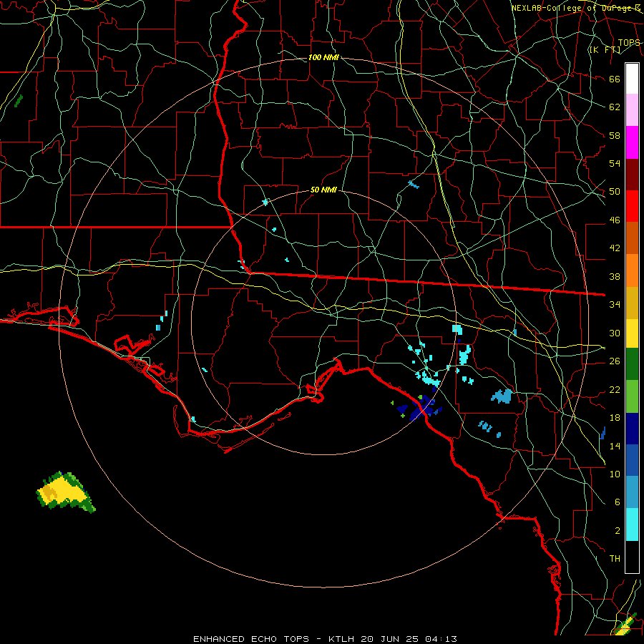The image size is (644, 644).
Task: Click the light orange legend band
Action: pyautogui.click(x=632, y=270)
